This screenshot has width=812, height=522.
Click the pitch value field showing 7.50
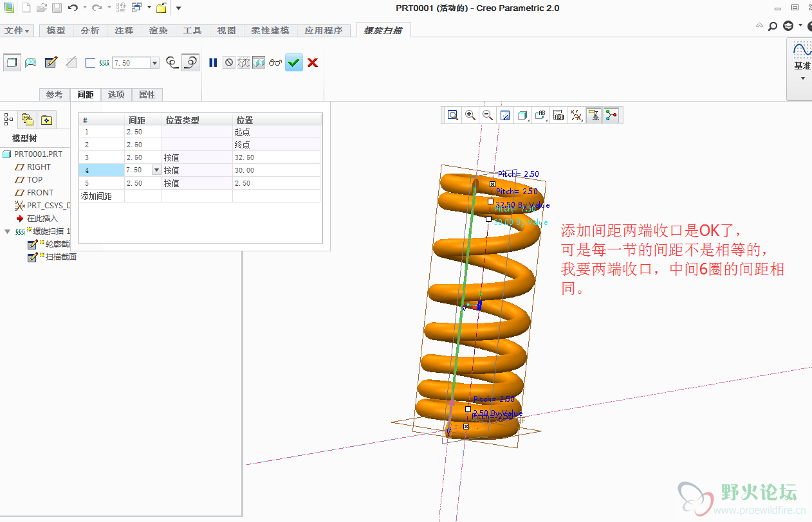[131, 63]
